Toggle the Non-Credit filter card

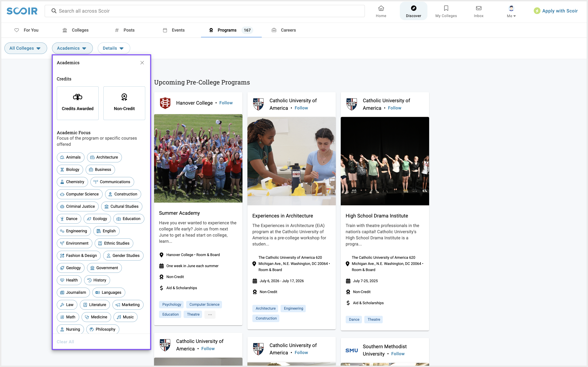[x=124, y=103]
